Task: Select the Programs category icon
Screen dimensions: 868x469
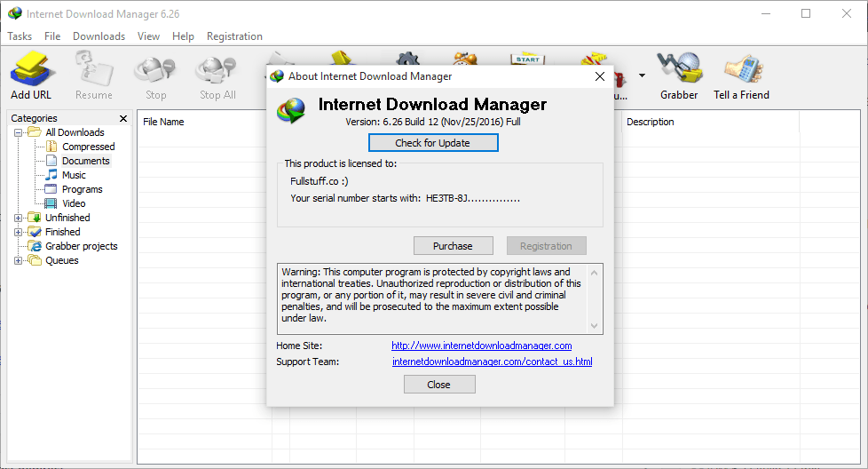Action: (51, 189)
